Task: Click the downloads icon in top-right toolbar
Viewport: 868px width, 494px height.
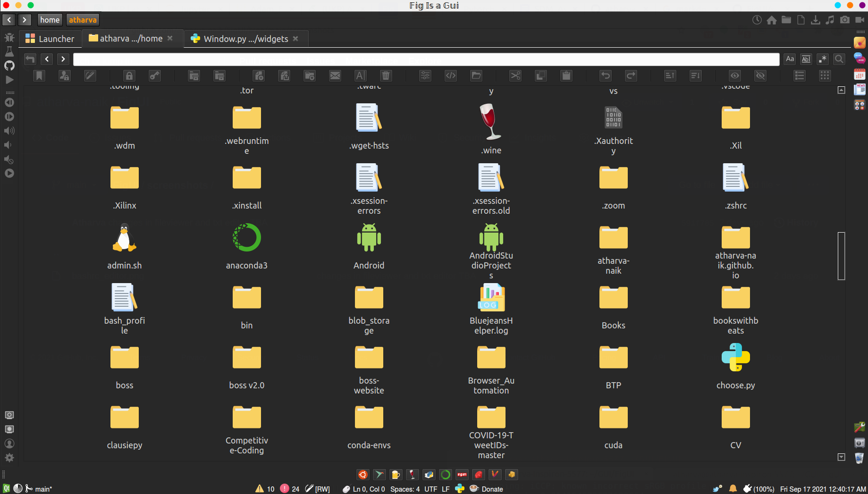Action: (x=816, y=20)
